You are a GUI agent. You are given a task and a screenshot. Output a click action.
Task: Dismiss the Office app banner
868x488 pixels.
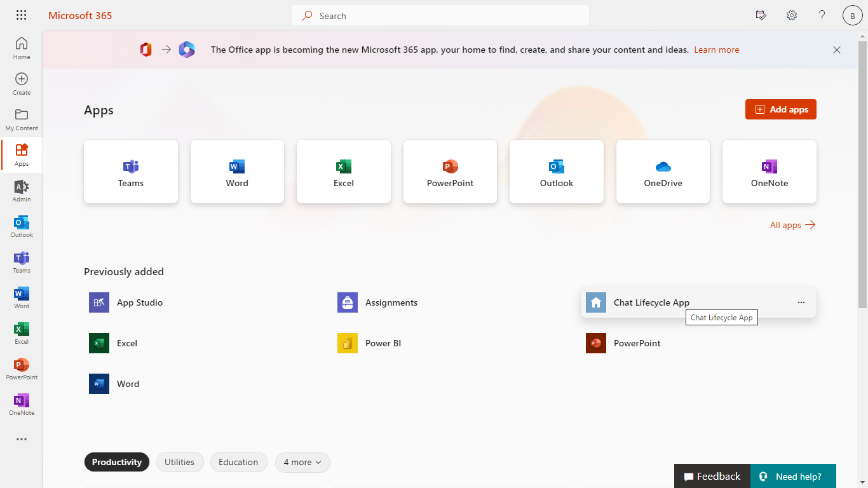tap(837, 50)
